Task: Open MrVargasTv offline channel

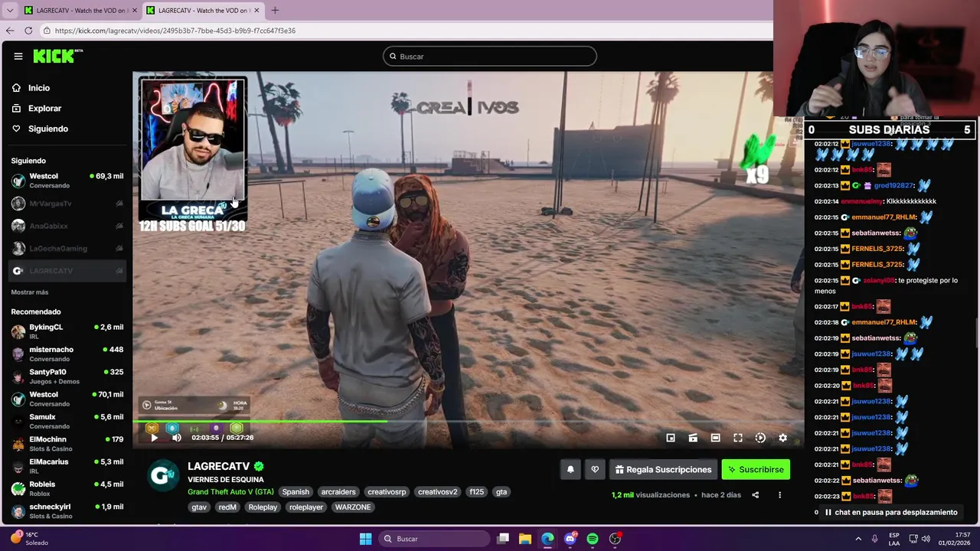Action: click(67, 204)
